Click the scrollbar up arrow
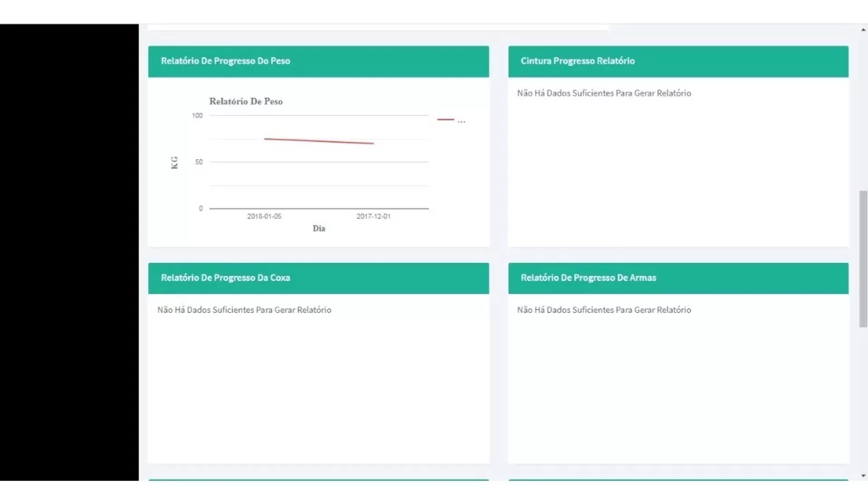This screenshot has width=868, height=504. [863, 30]
